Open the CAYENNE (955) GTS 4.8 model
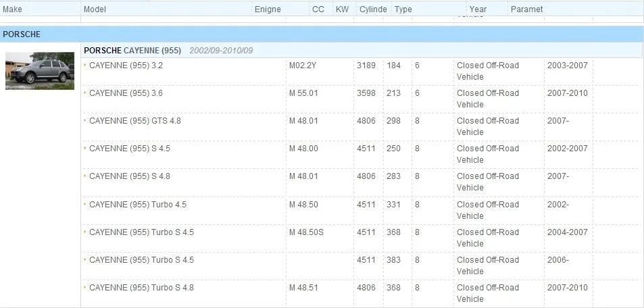The image size is (644, 308). tap(134, 121)
